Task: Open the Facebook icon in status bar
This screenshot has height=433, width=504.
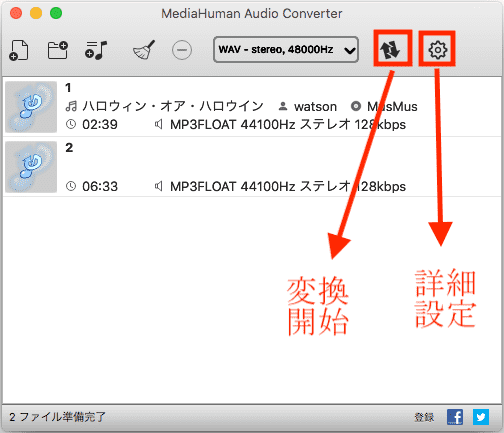Action: pos(455,417)
